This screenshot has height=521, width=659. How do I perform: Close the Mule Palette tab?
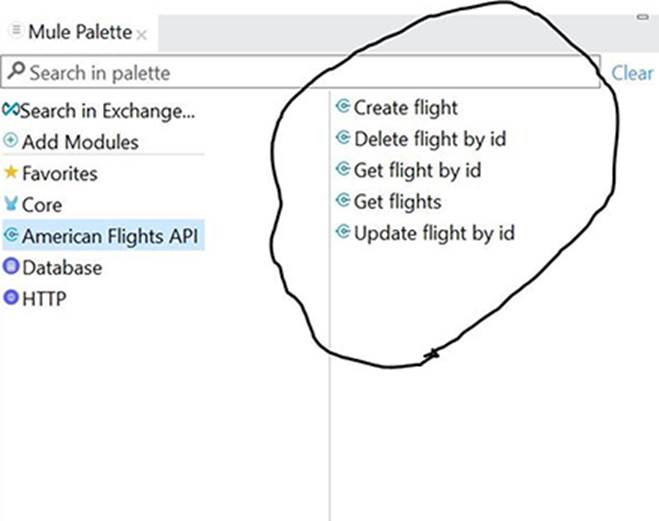[x=142, y=34]
